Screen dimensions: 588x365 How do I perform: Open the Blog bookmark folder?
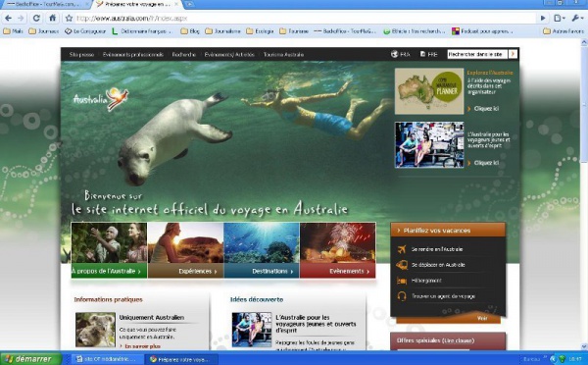coord(190,31)
